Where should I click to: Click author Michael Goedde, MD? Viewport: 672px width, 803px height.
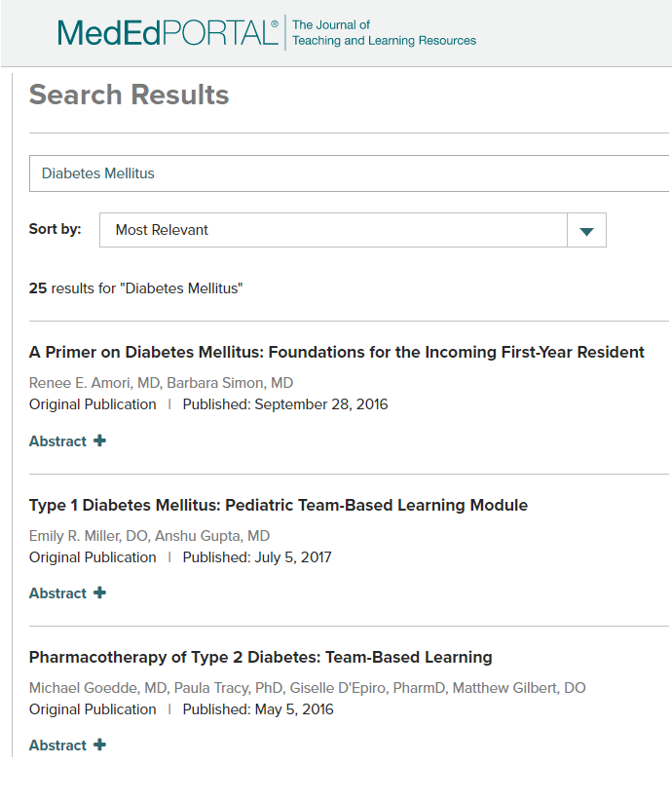(97, 688)
